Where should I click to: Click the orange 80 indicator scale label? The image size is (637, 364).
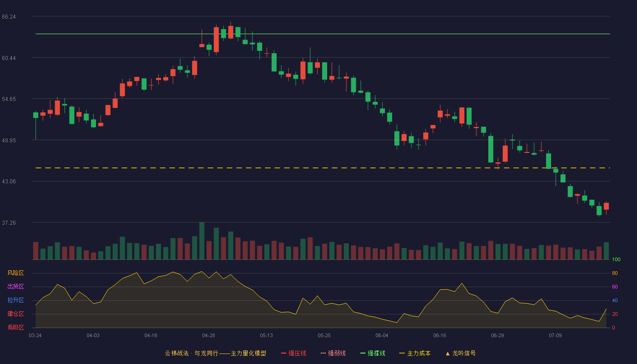[615, 273]
